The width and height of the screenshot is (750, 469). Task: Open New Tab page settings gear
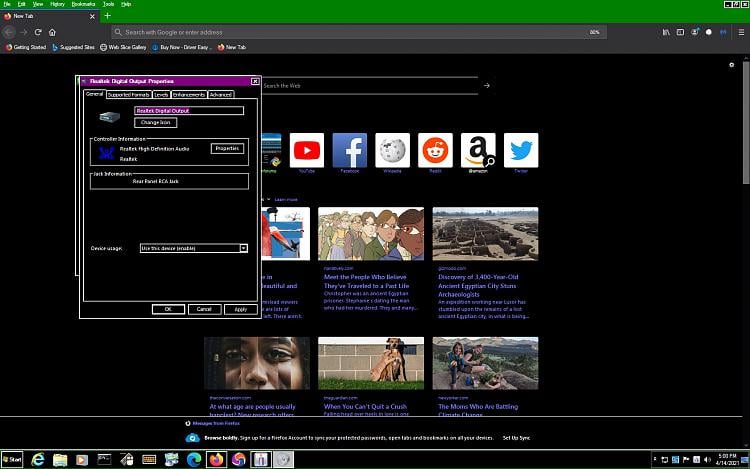731,65
